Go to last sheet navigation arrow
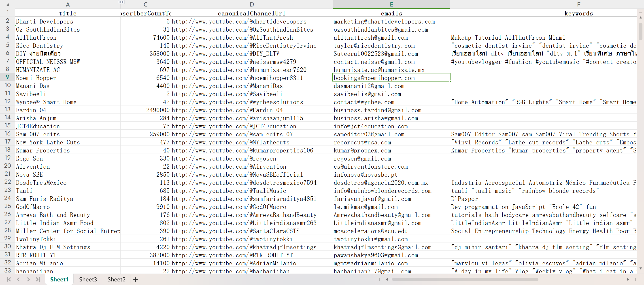Image resolution: width=644 pixels, height=285 pixels. 38,279
